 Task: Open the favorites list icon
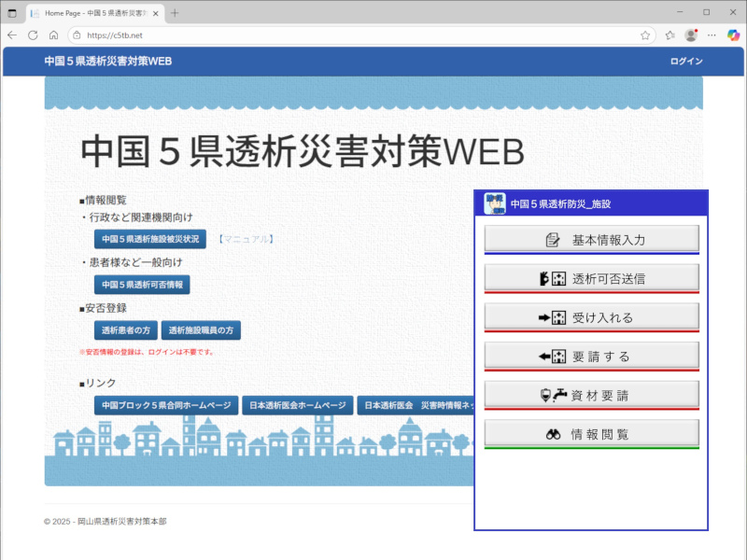(670, 35)
